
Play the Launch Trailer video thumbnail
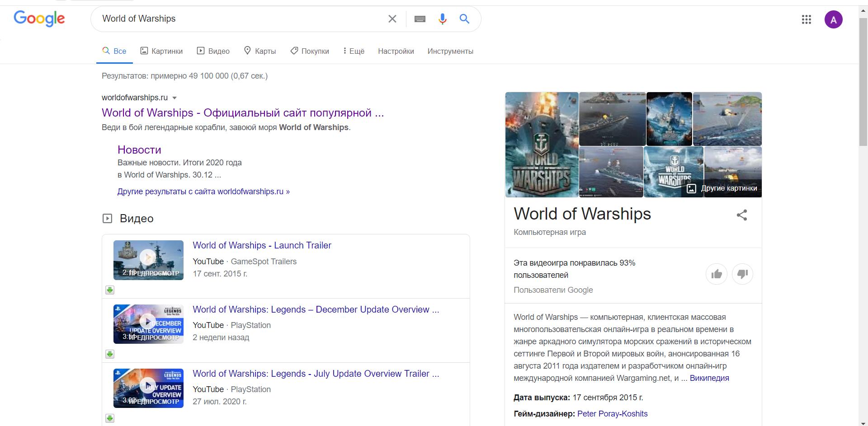point(148,260)
